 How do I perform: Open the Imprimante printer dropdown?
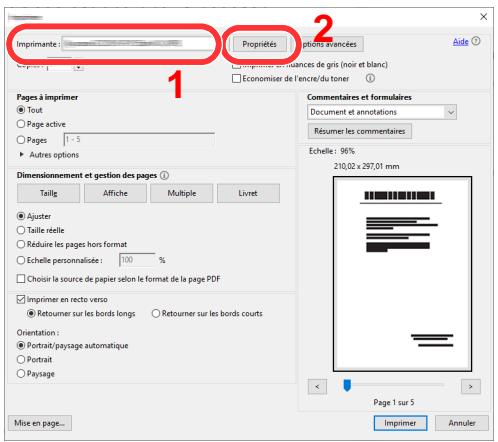(138, 44)
